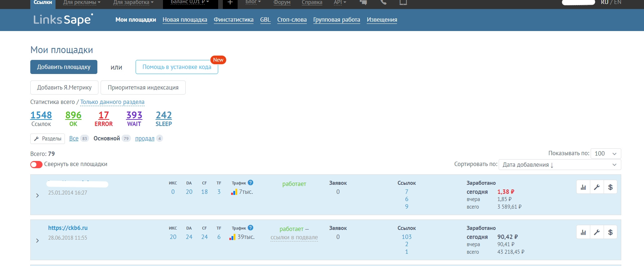Open 'Извещения' menu item
The width and height of the screenshot is (644, 266).
pos(382,20)
